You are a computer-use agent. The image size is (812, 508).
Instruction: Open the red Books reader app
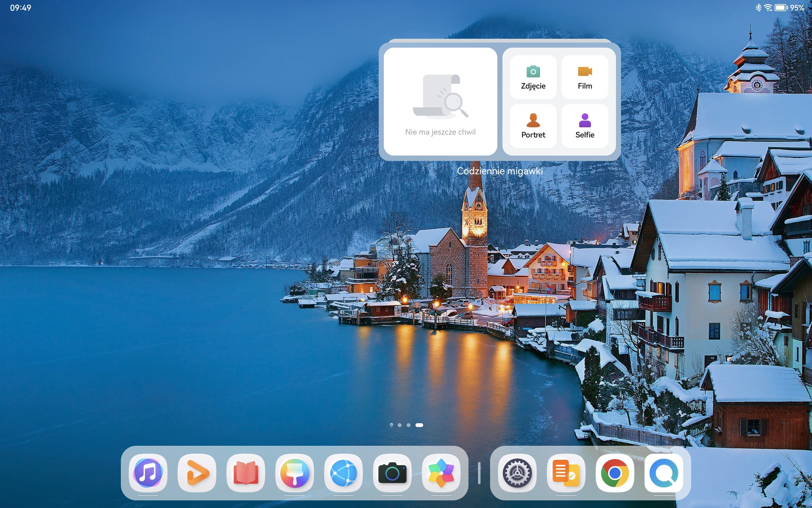tap(246, 473)
